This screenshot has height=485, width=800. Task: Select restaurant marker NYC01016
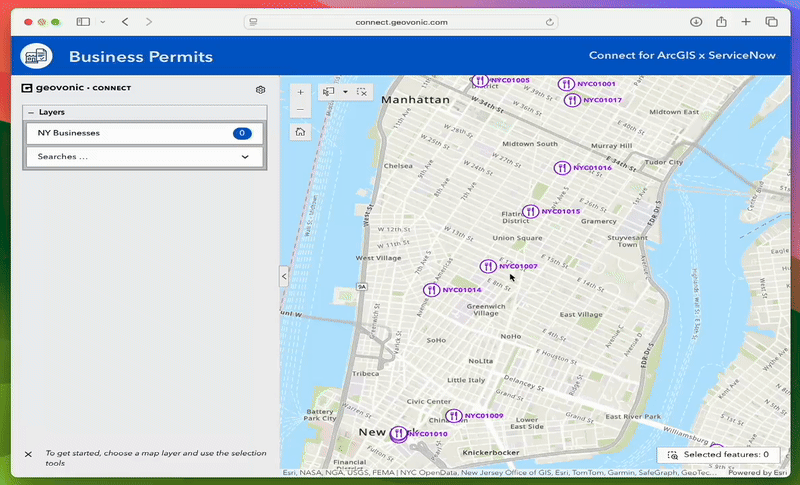tap(562, 168)
